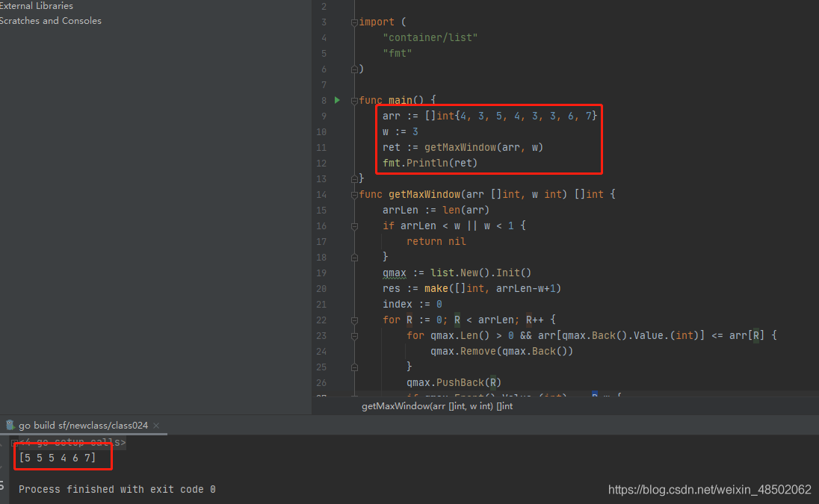
Task: Click fold end marker on line 25
Action: (354, 367)
